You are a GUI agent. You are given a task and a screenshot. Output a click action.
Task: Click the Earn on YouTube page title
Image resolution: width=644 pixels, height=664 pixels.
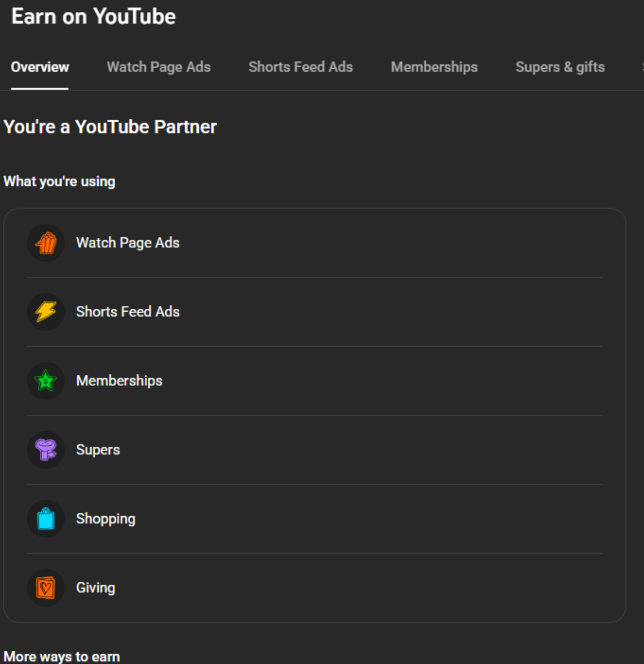pyautogui.click(x=94, y=17)
